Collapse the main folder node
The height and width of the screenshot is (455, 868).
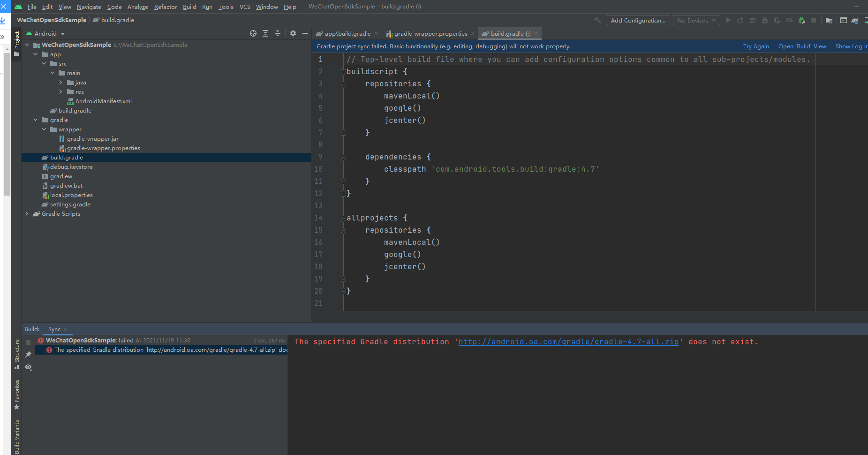[52, 73]
